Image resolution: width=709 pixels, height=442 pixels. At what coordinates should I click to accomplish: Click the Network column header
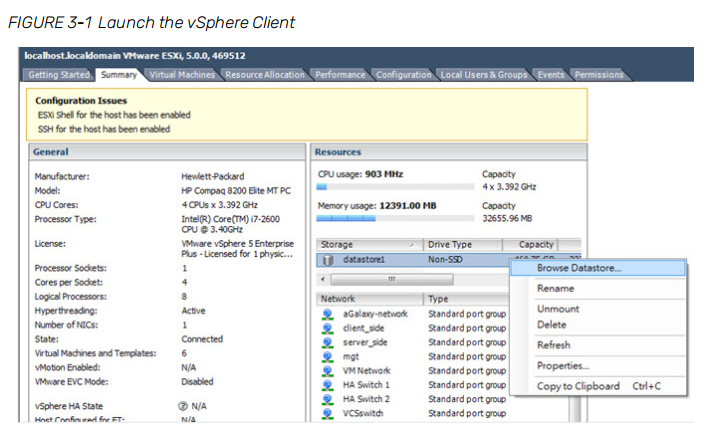click(x=369, y=299)
